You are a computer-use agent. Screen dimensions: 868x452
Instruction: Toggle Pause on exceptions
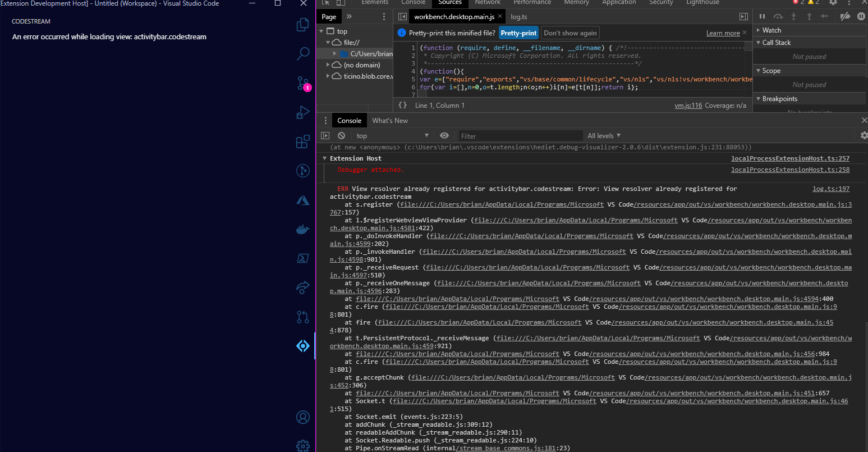862,16
